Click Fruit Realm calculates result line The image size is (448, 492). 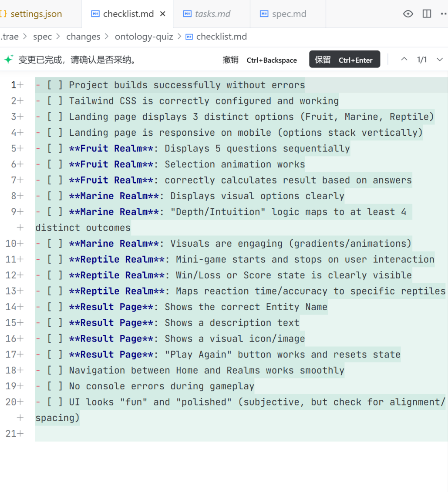pos(240,180)
